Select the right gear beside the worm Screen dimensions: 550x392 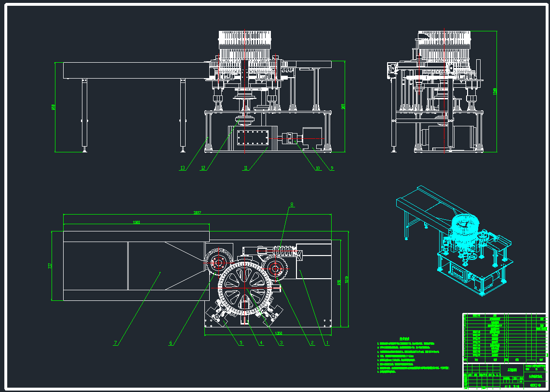[277, 270]
